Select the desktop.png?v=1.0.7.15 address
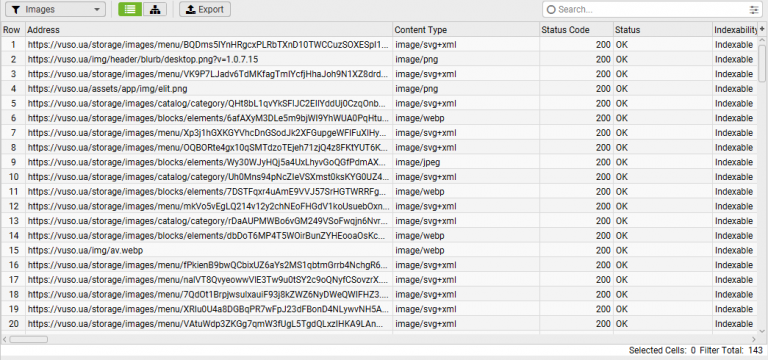The image size is (768, 360). click(209, 59)
